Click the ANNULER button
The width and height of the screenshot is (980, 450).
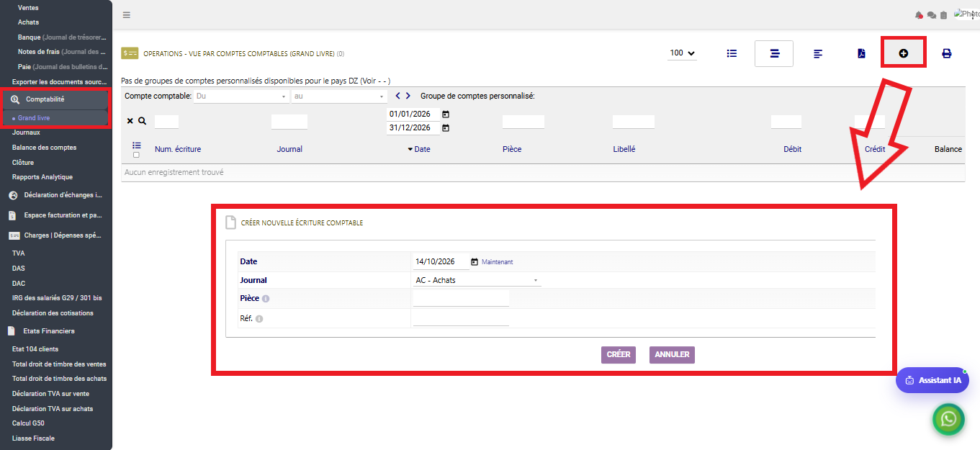(x=672, y=355)
